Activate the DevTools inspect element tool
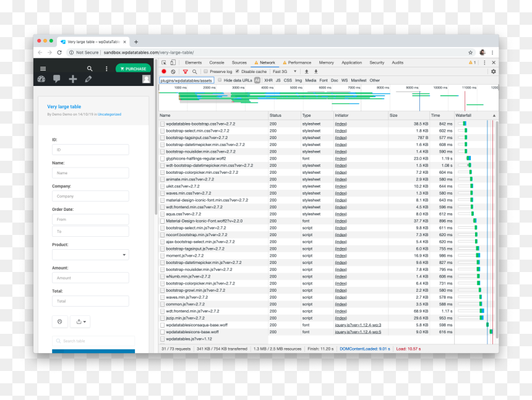 164,62
